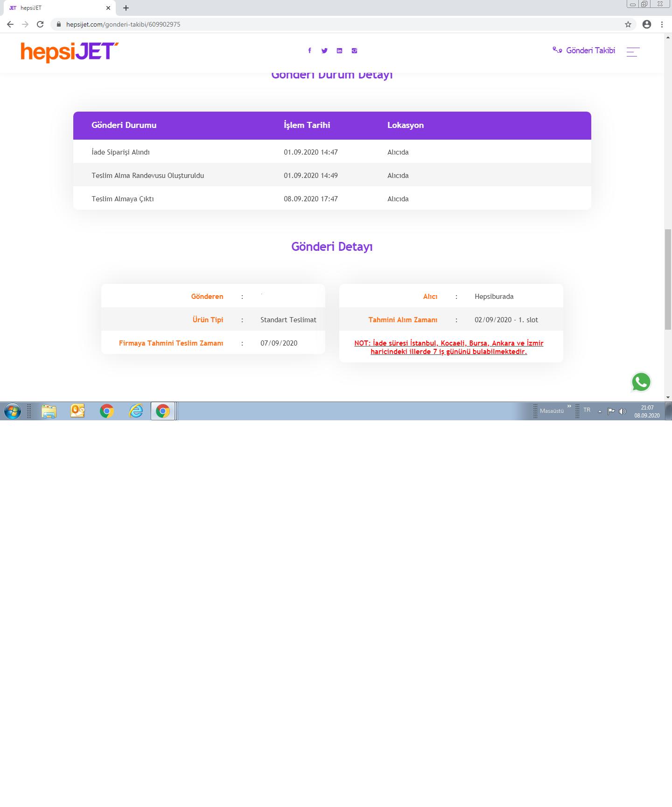This screenshot has width=672, height=807.
Task: Show hidden tray icons arrow
Action: pyautogui.click(x=600, y=411)
